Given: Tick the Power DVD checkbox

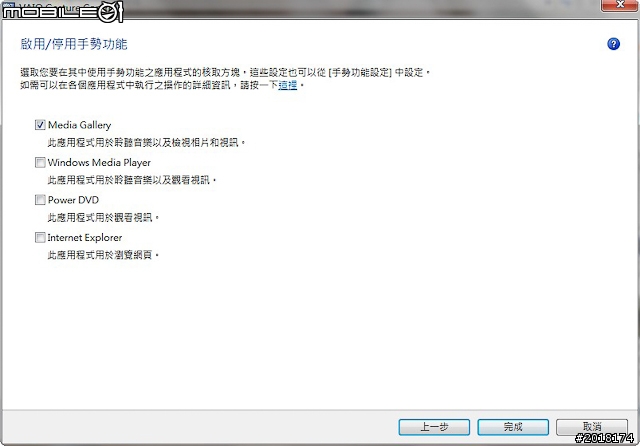Looking at the screenshot, I should tap(40, 200).
